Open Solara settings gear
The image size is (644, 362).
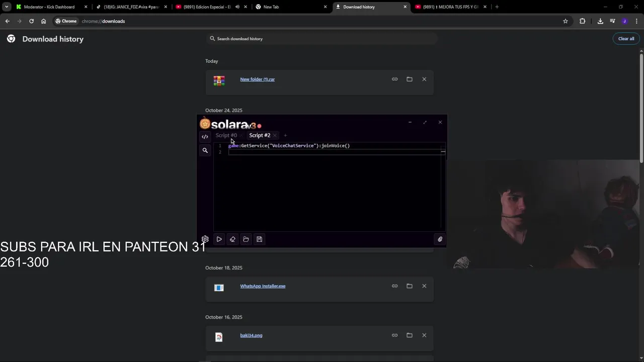(205, 239)
